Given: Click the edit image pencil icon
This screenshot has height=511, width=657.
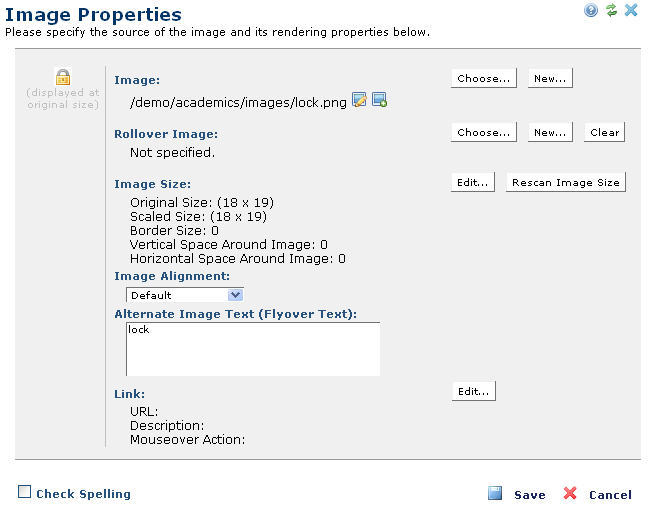Looking at the screenshot, I should [x=360, y=99].
